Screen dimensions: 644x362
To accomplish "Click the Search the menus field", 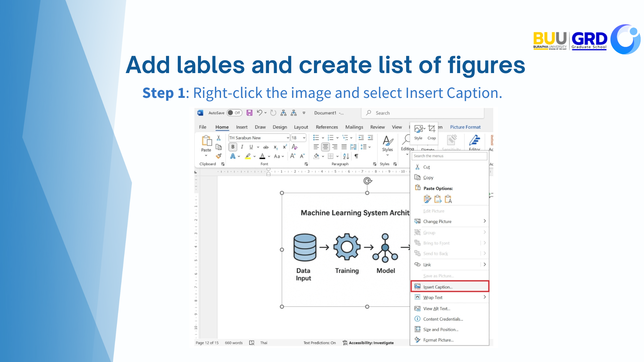I will pyautogui.click(x=449, y=156).
